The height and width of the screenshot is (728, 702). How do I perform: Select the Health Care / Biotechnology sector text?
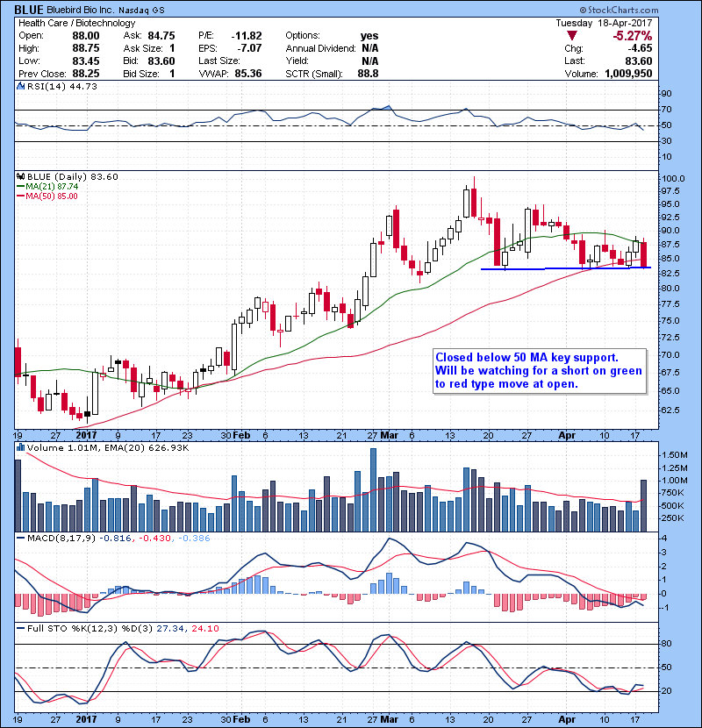pos(77,23)
